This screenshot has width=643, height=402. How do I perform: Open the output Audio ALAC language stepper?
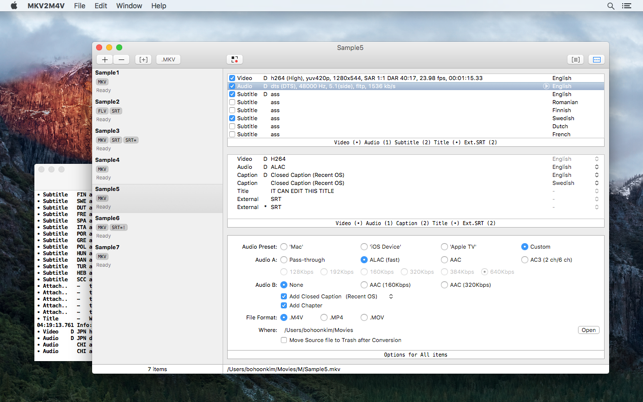(x=597, y=167)
